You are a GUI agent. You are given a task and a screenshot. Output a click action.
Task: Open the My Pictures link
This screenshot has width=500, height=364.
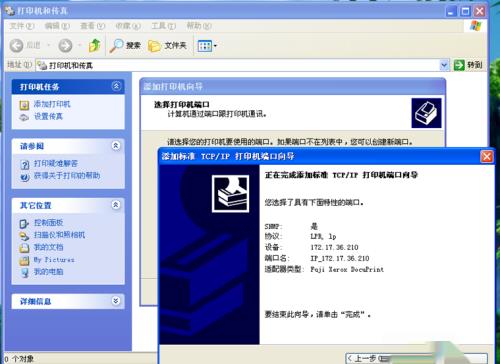pos(54,260)
